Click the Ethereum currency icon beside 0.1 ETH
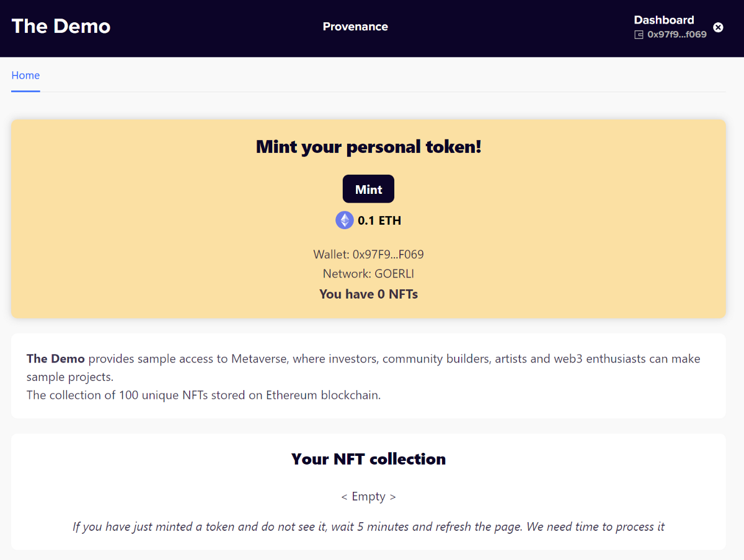The height and width of the screenshot is (560, 744). point(344,220)
